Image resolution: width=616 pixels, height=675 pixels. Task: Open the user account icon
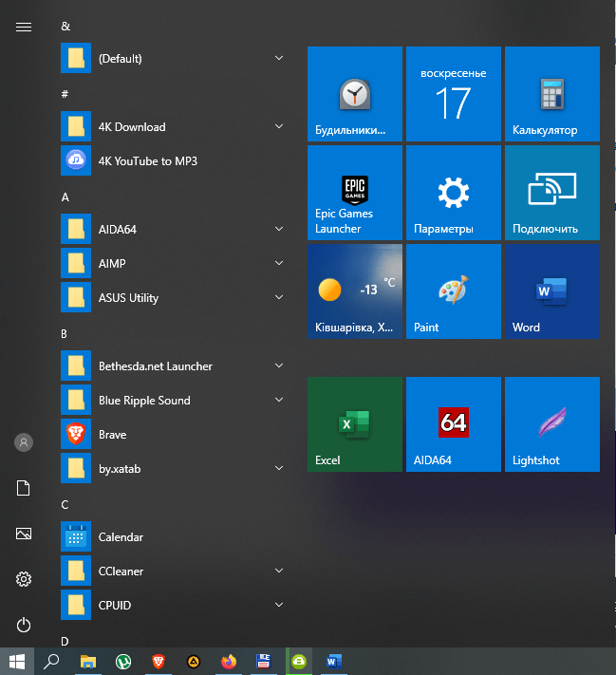coord(24,442)
